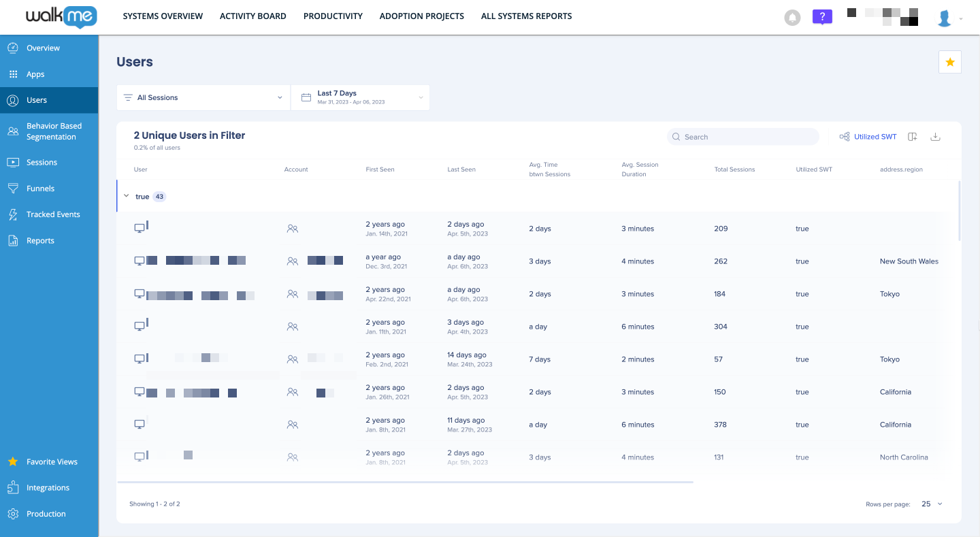Switch to the ACTIVITY BOARD tab

(x=252, y=16)
